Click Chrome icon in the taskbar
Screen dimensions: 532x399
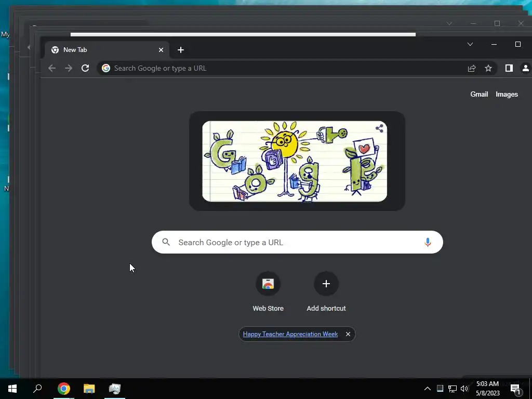pyautogui.click(x=64, y=389)
